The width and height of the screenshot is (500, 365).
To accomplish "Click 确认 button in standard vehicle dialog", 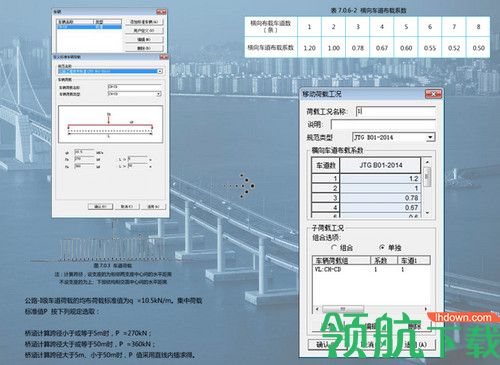I will 100,207.
